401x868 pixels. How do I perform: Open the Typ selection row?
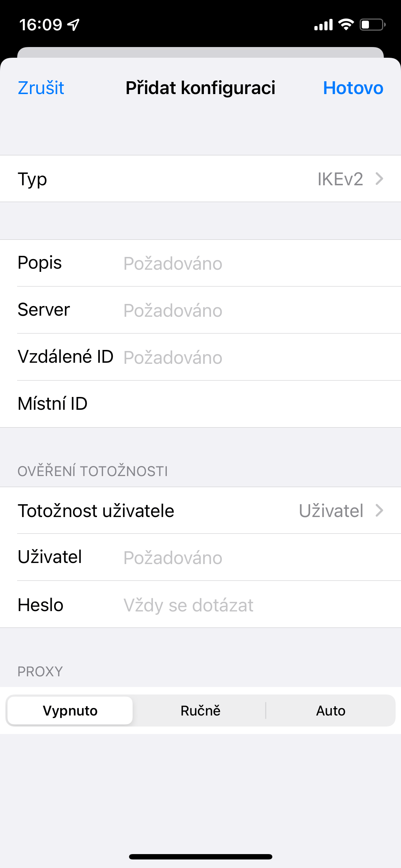(200, 179)
